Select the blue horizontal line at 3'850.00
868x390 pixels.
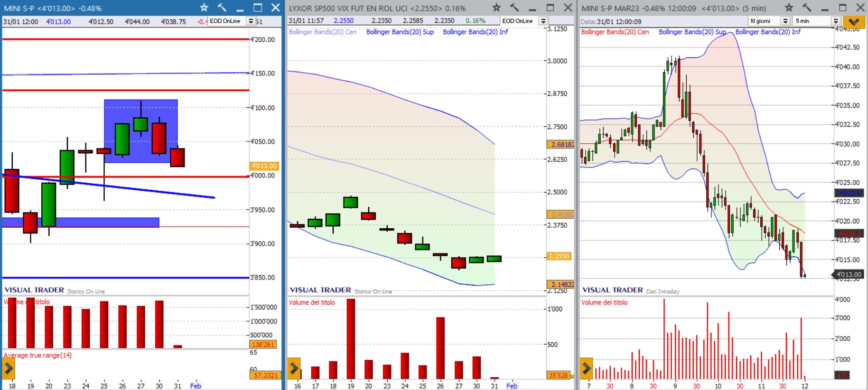click(x=126, y=278)
